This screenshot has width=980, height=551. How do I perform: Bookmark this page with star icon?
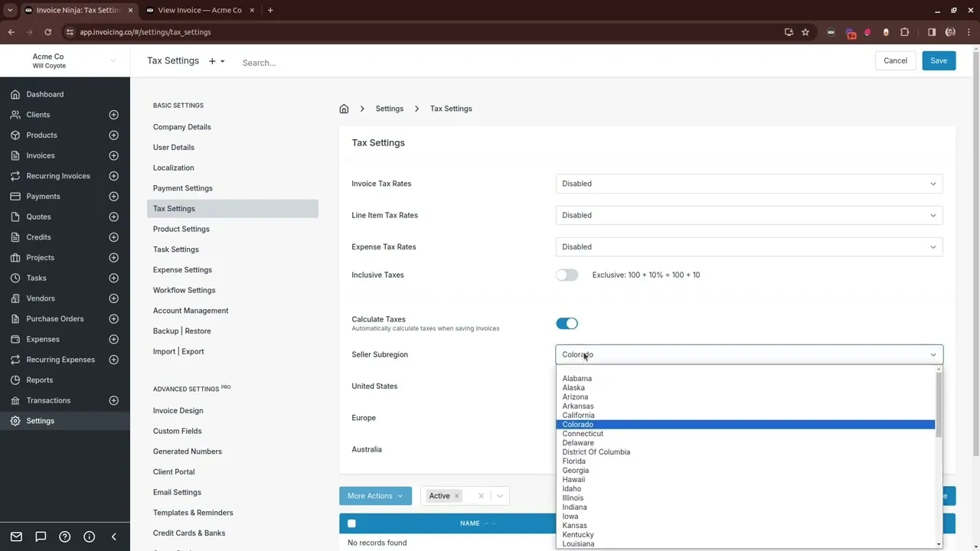805,32
